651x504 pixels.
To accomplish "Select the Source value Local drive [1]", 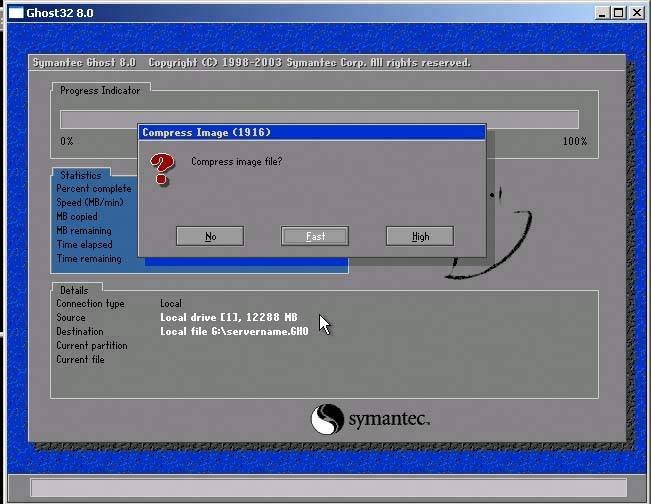I will coord(228,317).
